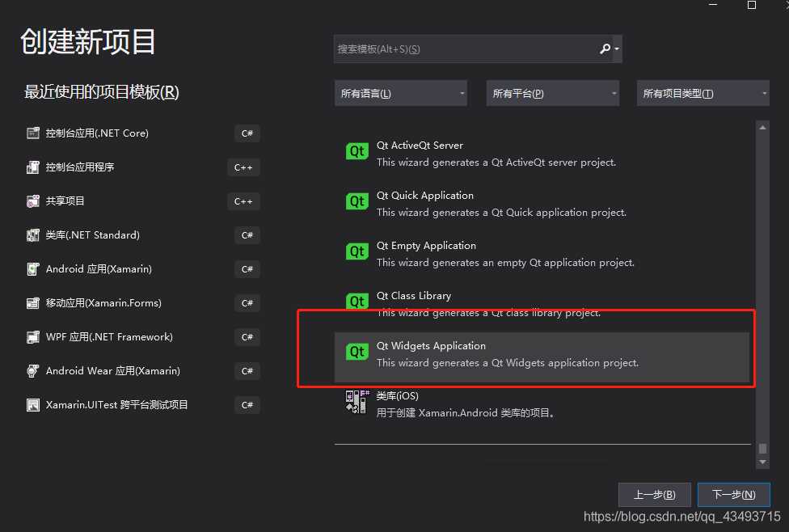This screenshot has width=789, height=532.
Task: Select the 类库(iOS) template title
Action: pos(398,396)
